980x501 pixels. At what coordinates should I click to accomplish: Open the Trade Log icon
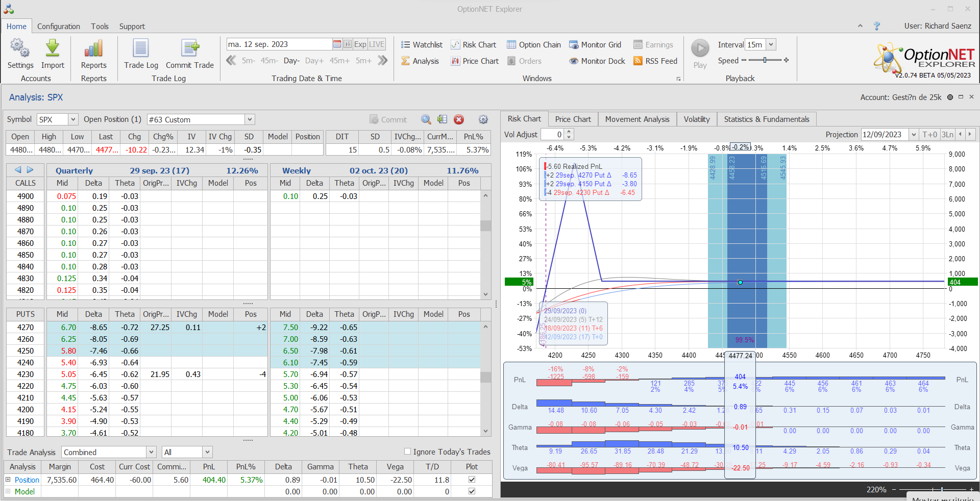pyautogui.click(x=141, y=49)
